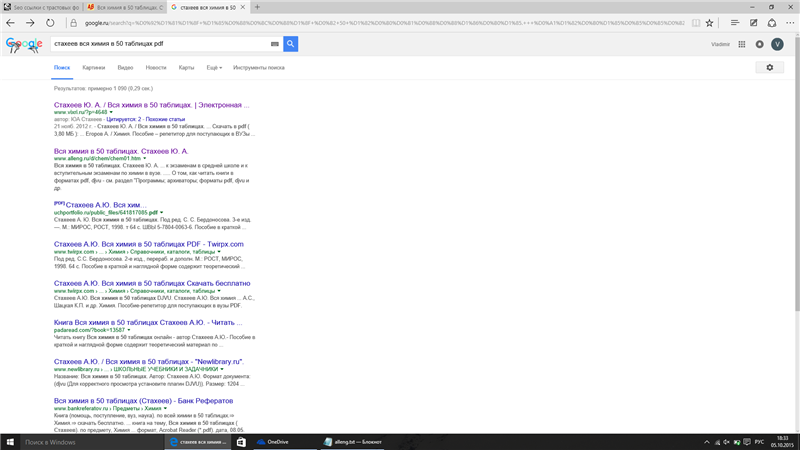Open the Edge Hub panel

735,23
